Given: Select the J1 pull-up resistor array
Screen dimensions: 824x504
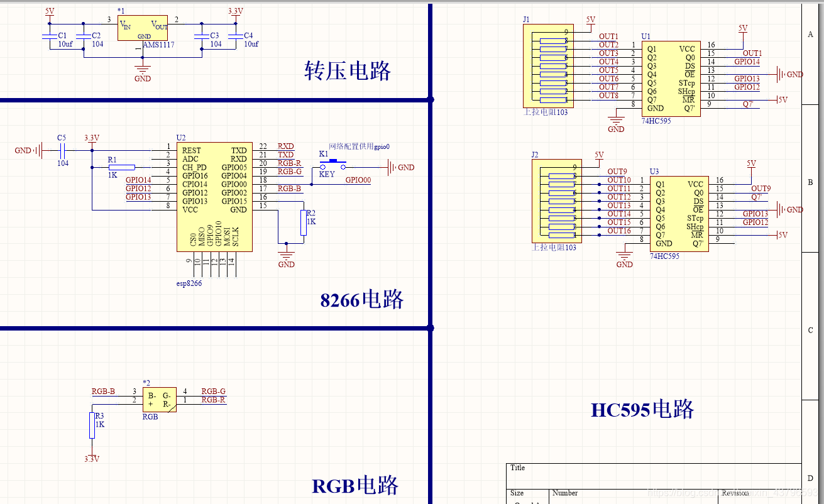Looking at the screenshot, I should tap(549, 65).
